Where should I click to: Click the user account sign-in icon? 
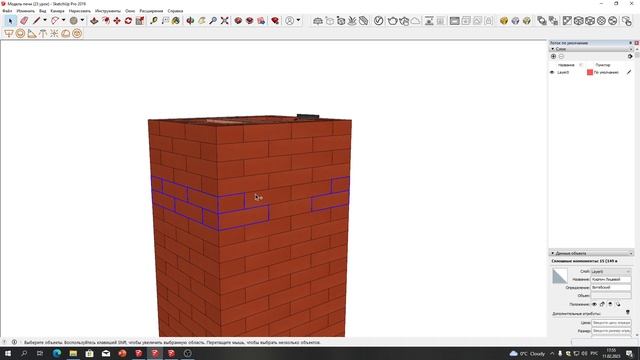tap(290, 20)
